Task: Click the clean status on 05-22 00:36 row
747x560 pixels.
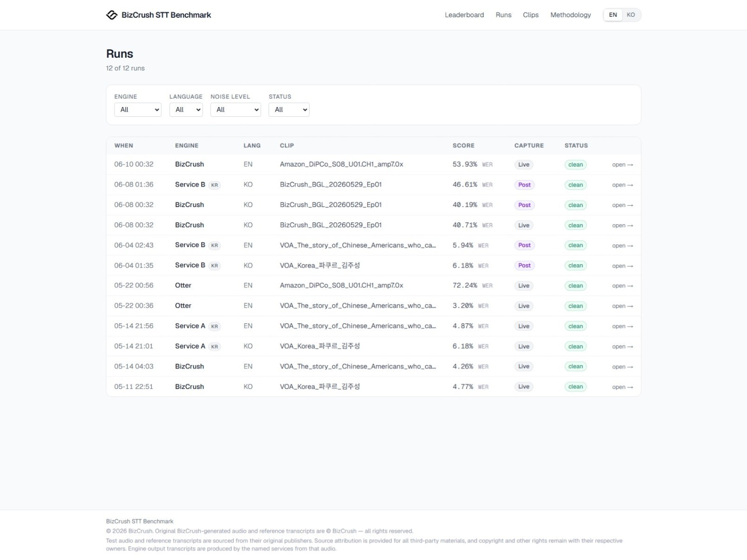Action: [576, 306]
